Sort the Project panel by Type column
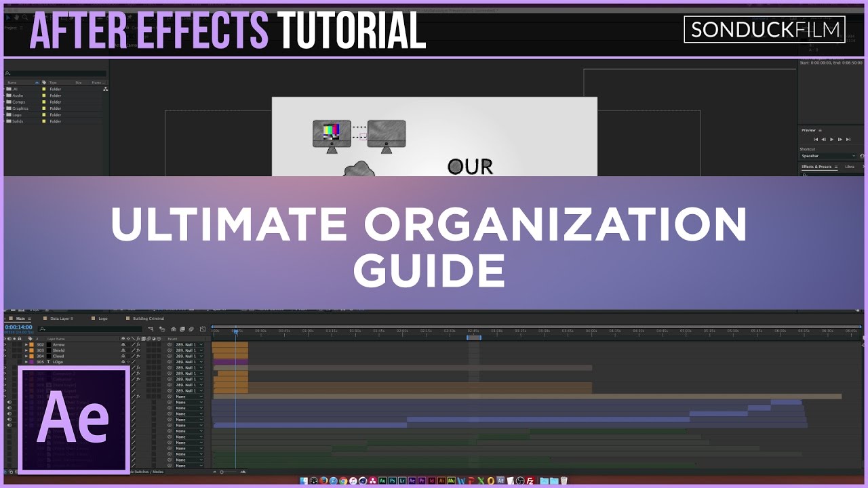The height and width of the screenshot is (488, 868). tap(53, 83)
